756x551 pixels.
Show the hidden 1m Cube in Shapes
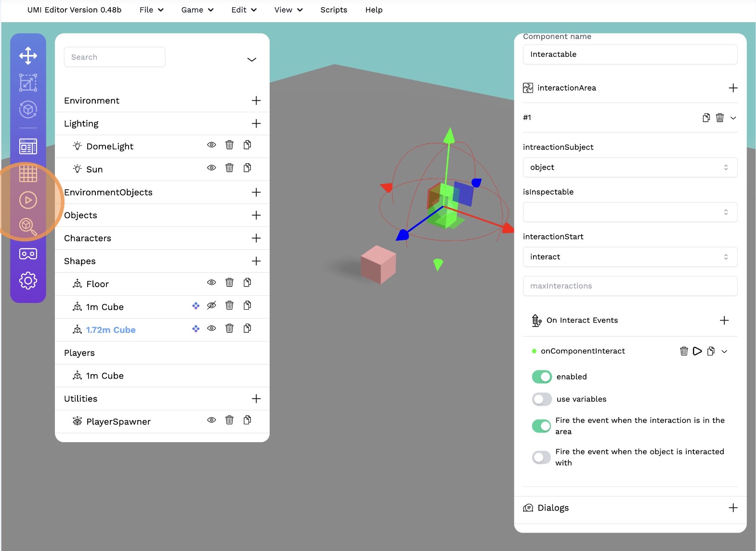tap(211, 306)
